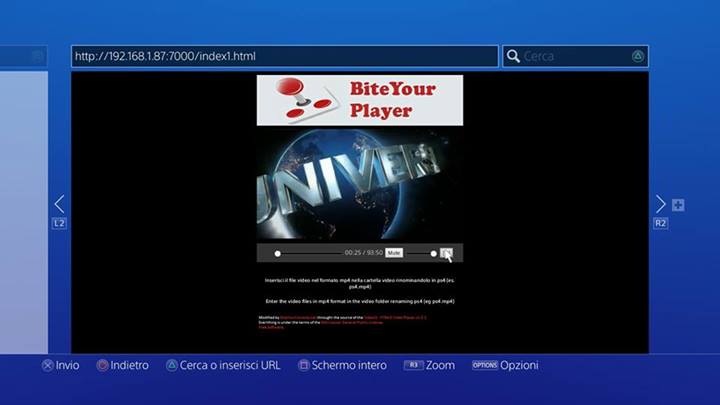Open the red link after 'Modified by'

298,317
